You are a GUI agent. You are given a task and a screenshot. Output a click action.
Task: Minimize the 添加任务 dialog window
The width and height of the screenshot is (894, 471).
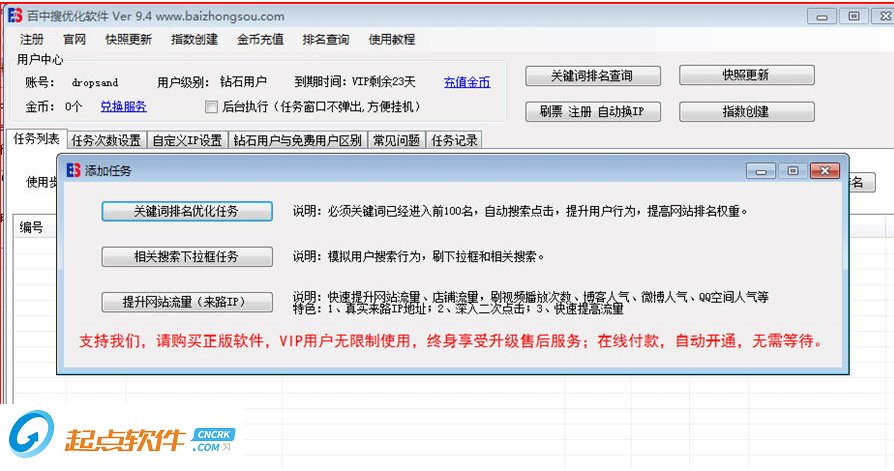(764, 171)
